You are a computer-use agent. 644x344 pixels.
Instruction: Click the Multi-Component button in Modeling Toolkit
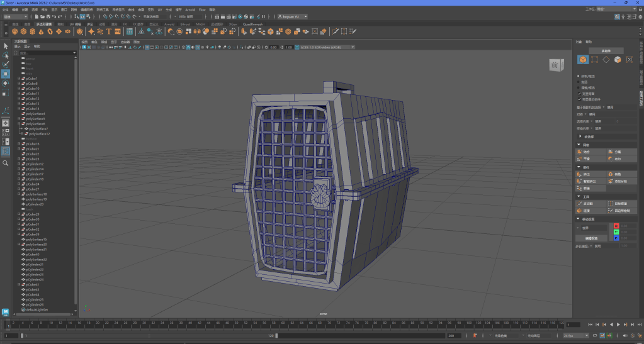(606, 50)
